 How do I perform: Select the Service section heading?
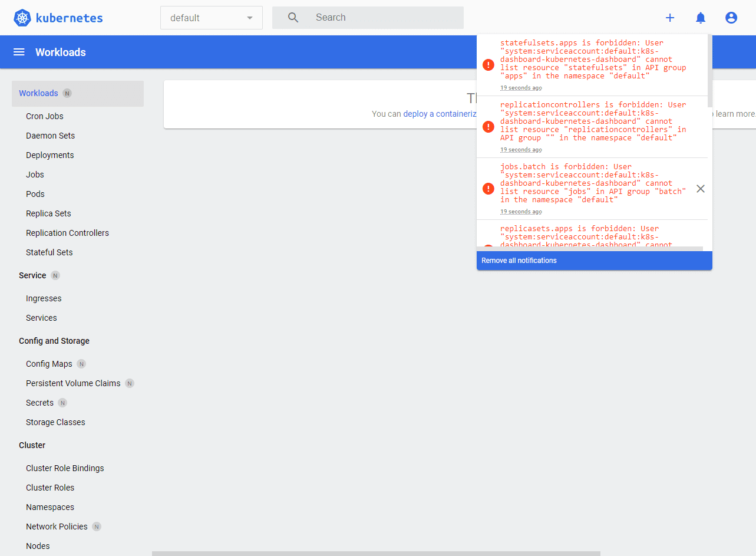coord(32,275)
